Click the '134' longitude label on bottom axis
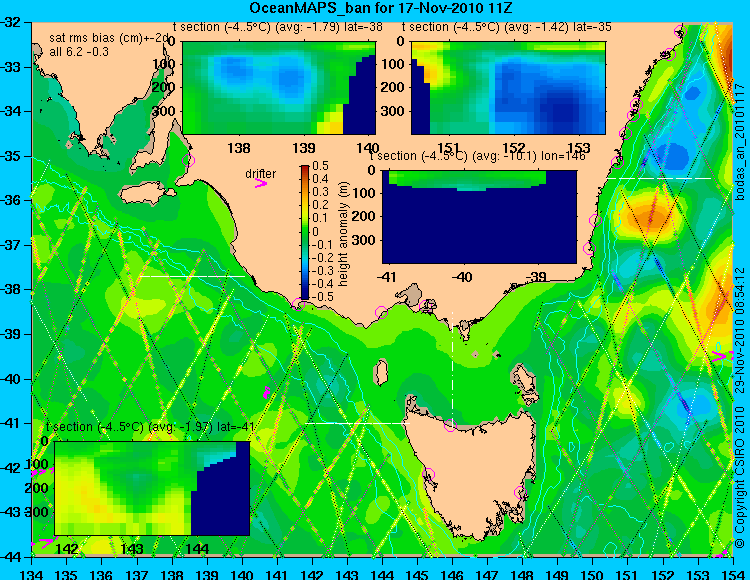 coord(32,573)
